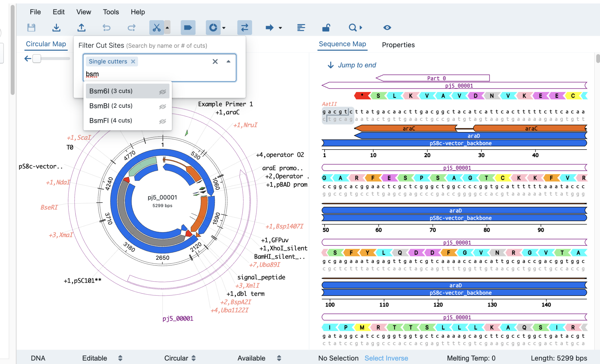Screen dimensions: 600x364
Task: Switch to the Properties tab
Action: tap(398, 45)
